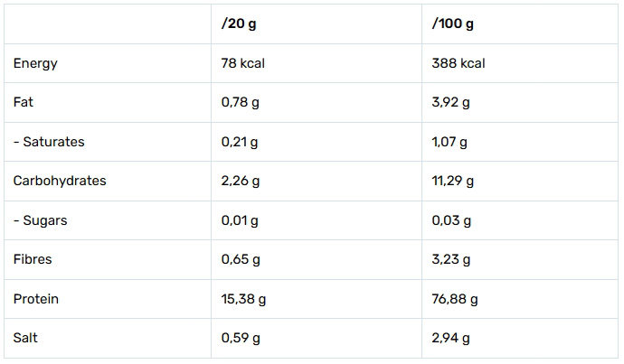Click the 2,94 g salt value
The height and width of the screenshot is (364, 624).
pyautogui.click(x=452, y=339)
